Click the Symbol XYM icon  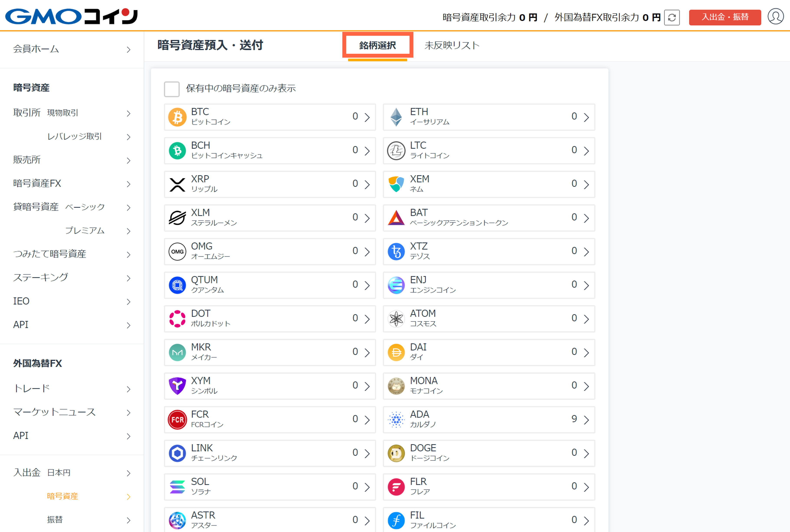(x=177, y=386)
